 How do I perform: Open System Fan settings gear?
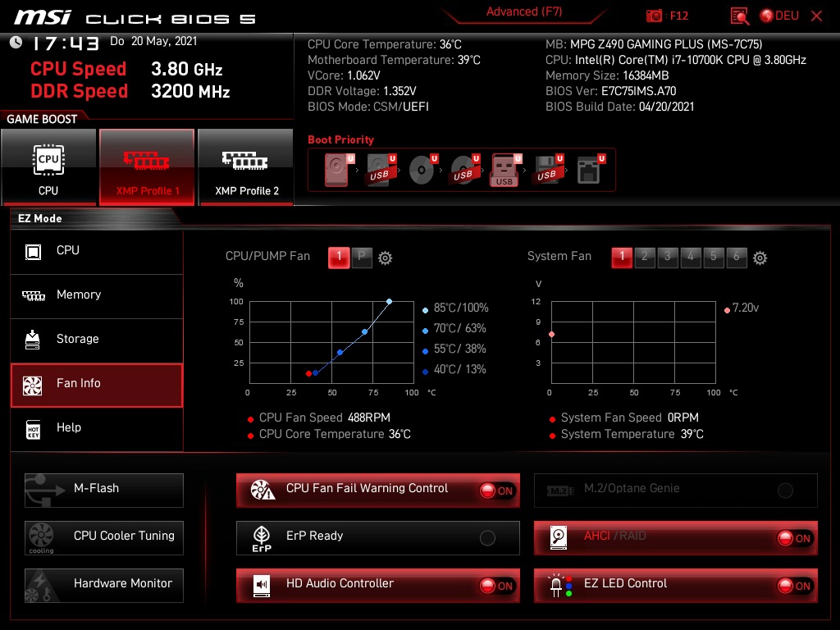[x=760, y=258]
